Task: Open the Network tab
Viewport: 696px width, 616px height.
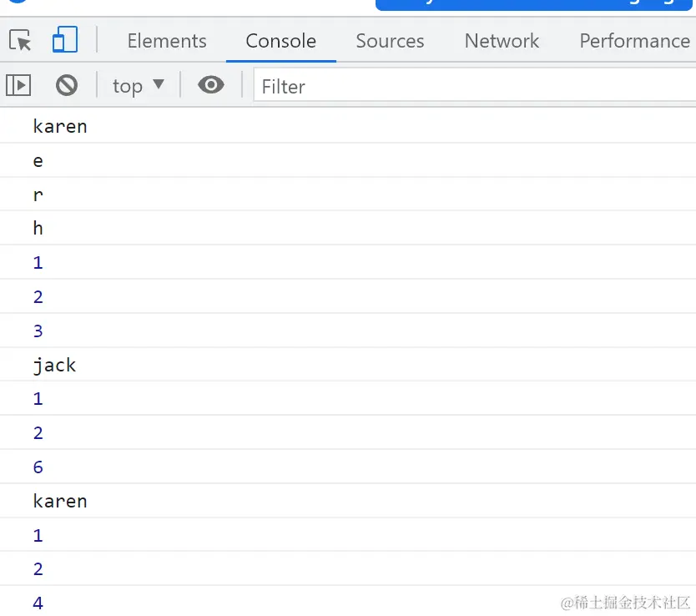Action: pyautogui.click(x=502, y=41)
